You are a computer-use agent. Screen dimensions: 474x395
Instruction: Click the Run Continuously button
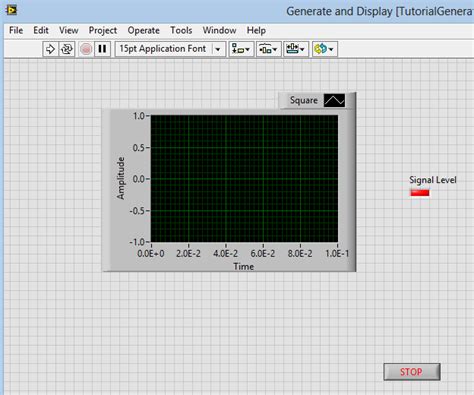[x=67, y=49]
